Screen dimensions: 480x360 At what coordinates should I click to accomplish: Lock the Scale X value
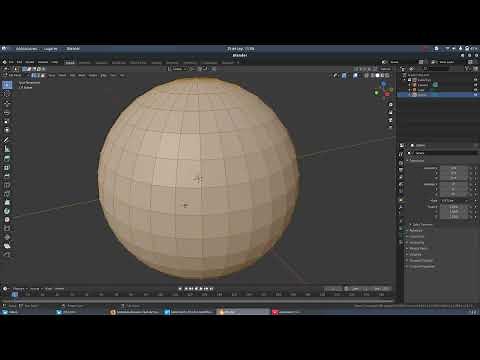point(471,207)
